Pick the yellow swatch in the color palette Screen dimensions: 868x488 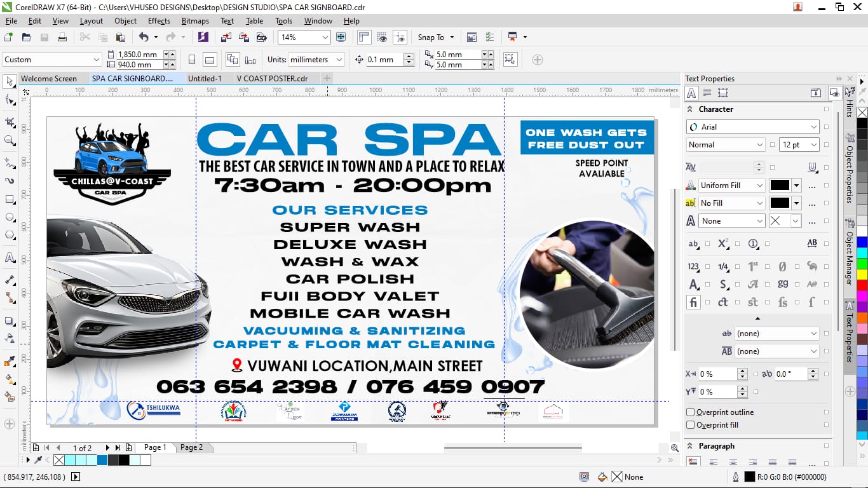862,274
